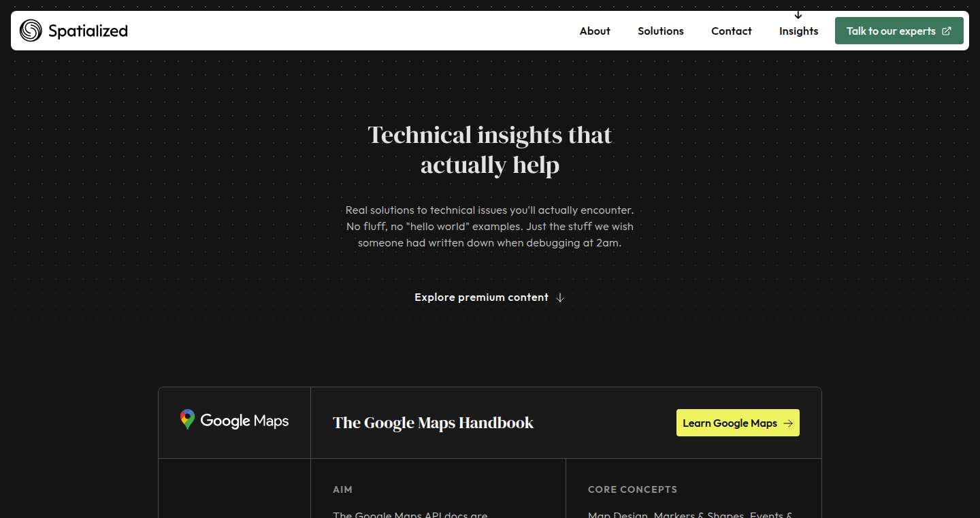Click down arrow beside Explore premium content

click(560, 297)
